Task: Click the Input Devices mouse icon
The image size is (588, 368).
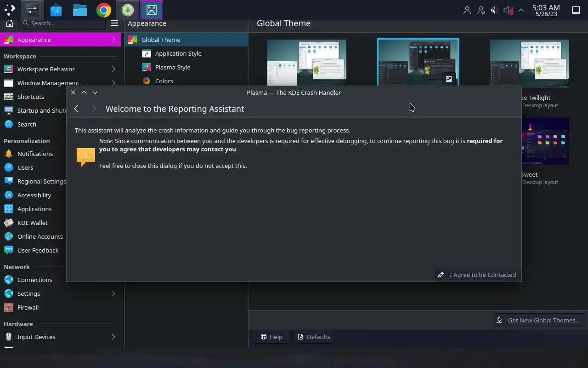Action: pos(8,337)
